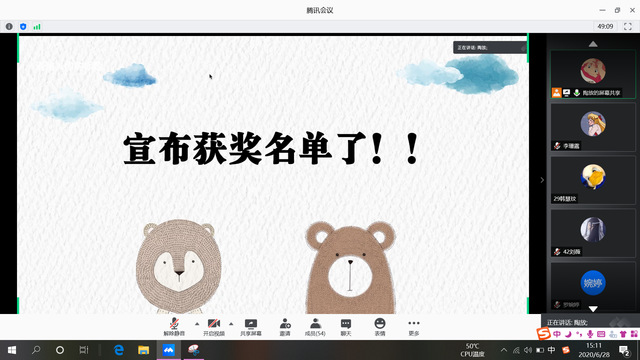Expand video options arrow beside camera
This screenshot has height=360, width=640.
coord(231,324)
